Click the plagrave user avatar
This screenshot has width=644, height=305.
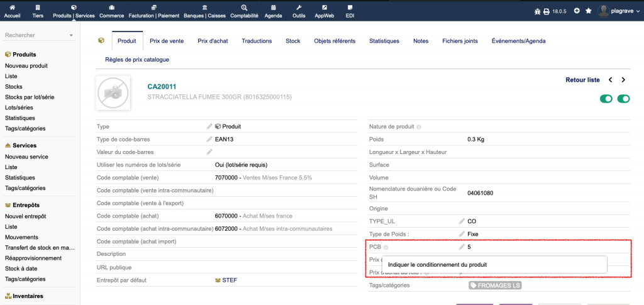coord(603,11)
